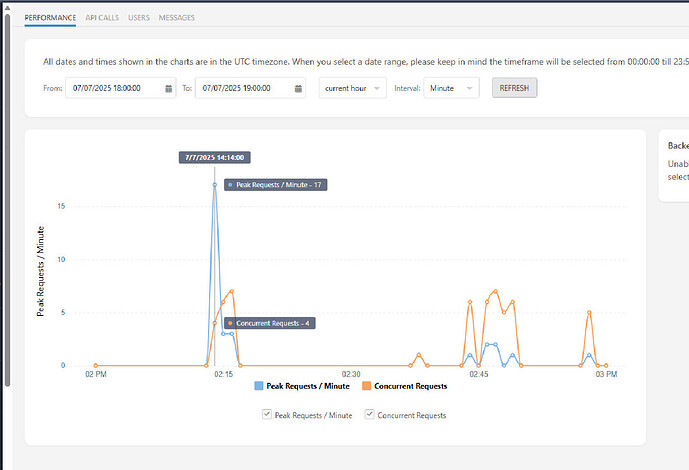Screen dimensions: 689x470
Task: Open the Interval Minute dropdown
Action: tap(451, 88)
